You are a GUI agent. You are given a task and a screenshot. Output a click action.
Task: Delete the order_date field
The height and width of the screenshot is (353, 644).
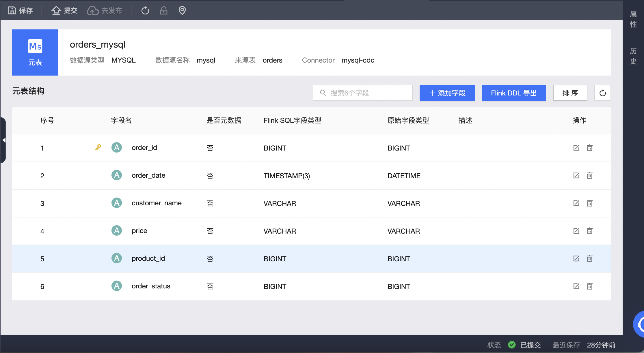(x=590, y=175)
